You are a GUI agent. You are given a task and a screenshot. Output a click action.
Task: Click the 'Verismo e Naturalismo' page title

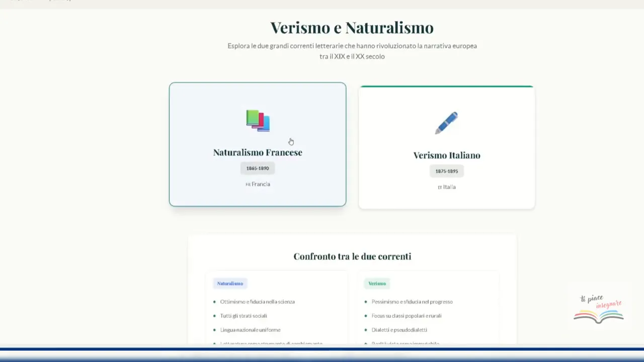tap(352, 28)
